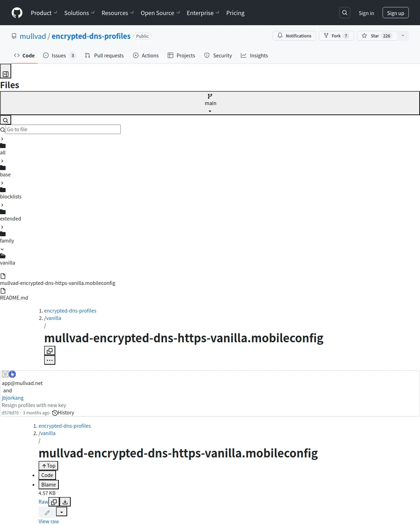Open the all folder icon

3,146
